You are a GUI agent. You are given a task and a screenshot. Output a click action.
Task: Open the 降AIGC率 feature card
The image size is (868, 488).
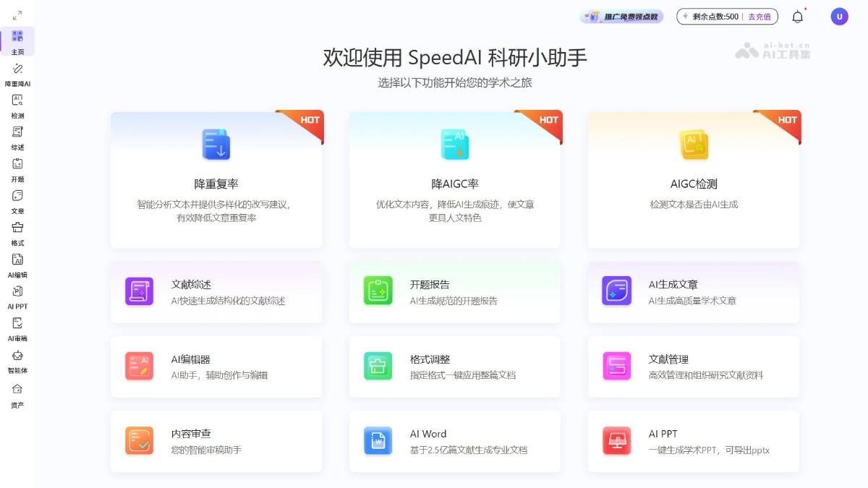454,179
